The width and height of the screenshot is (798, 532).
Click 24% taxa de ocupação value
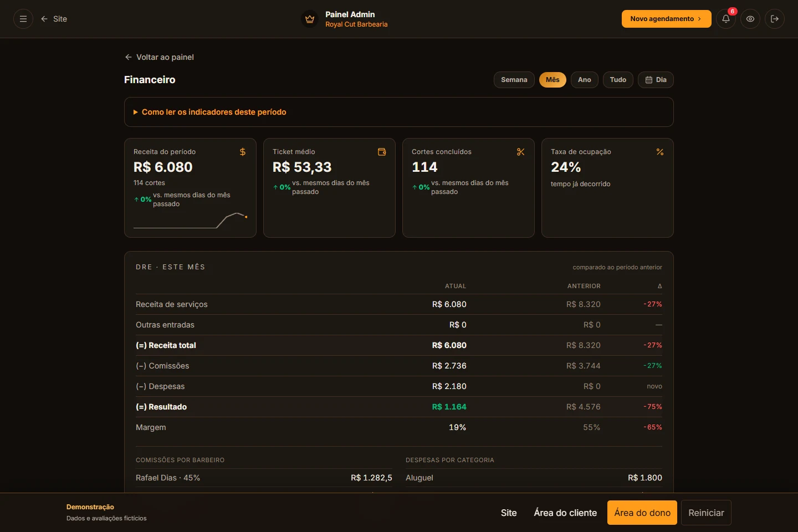tap(566, 167)
